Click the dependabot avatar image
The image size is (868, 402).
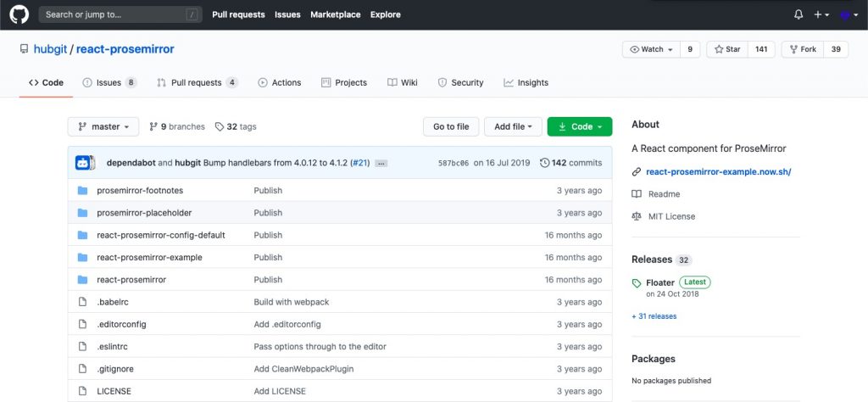click(x=84, y=163)
